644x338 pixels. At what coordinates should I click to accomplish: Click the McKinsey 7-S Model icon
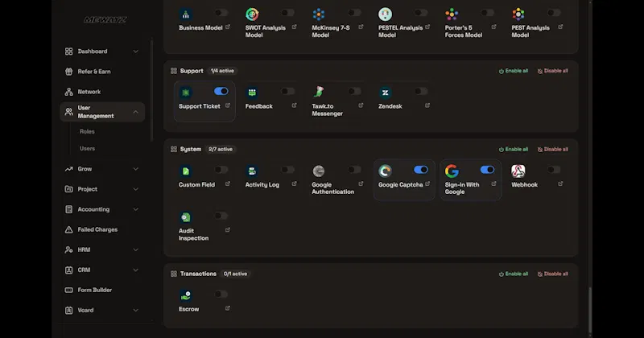pyautogui.click(x=319, y=14)
